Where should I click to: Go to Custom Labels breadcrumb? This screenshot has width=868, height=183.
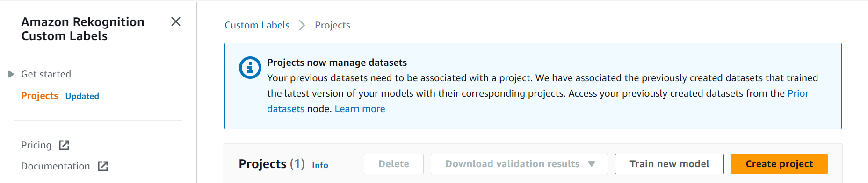click(257, 25)
